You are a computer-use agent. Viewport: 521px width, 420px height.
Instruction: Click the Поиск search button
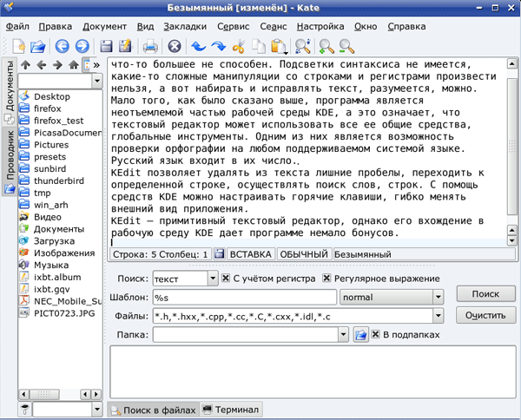point(485,294)
